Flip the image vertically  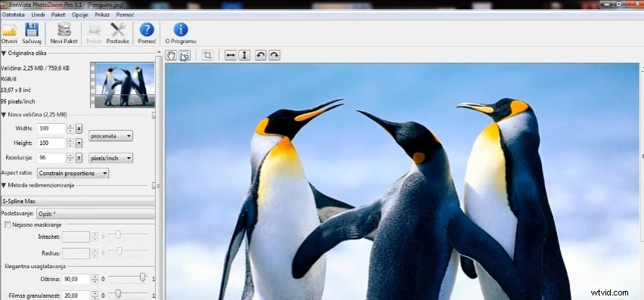244,55
